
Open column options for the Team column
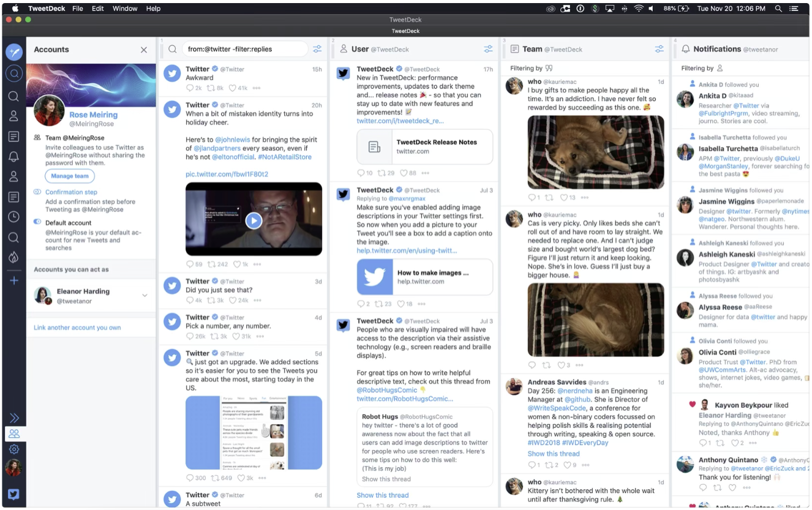(659, 49)
